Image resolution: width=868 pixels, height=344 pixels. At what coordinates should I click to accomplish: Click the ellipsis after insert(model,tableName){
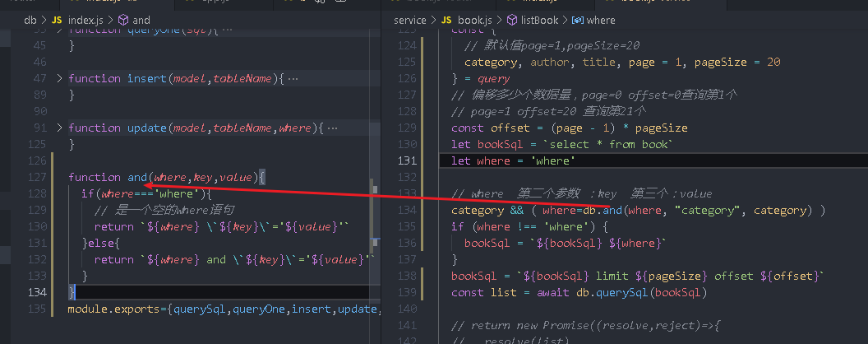point(293,79)
